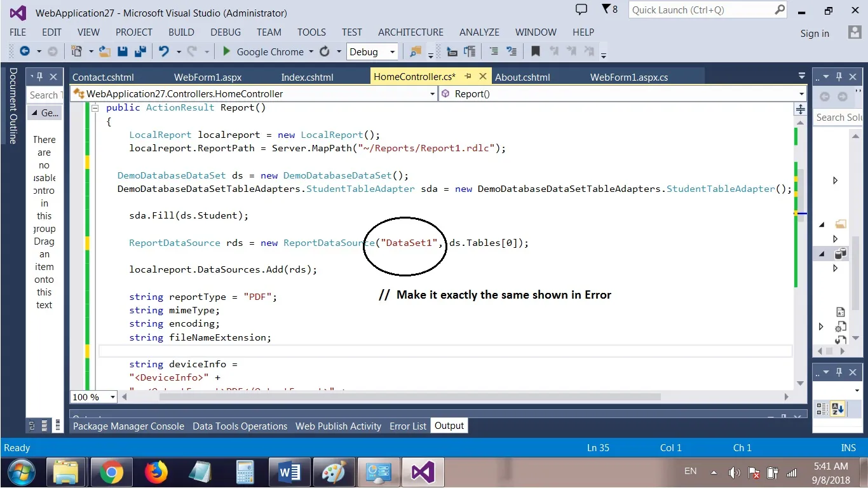Switch to the Index.cshtml tab
The height and width of the screenshot is (488, 868).
click(307, 77)
